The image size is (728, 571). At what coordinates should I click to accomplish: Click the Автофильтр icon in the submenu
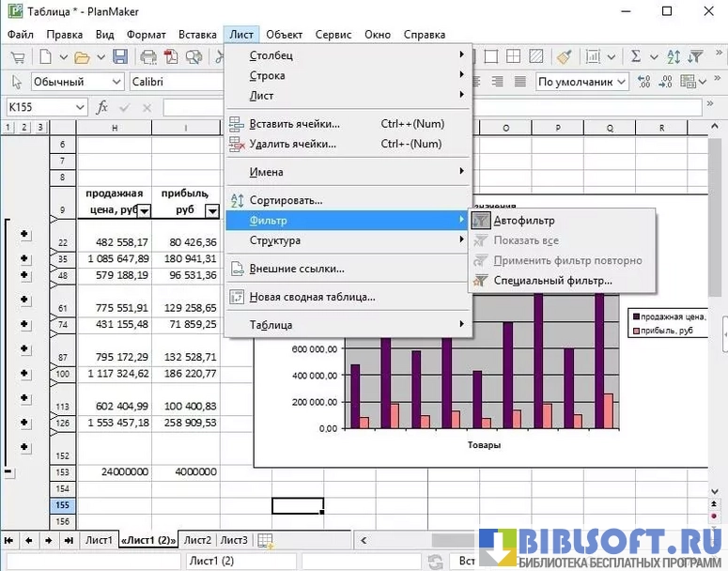pyautogui.click(x=481, y=221)
